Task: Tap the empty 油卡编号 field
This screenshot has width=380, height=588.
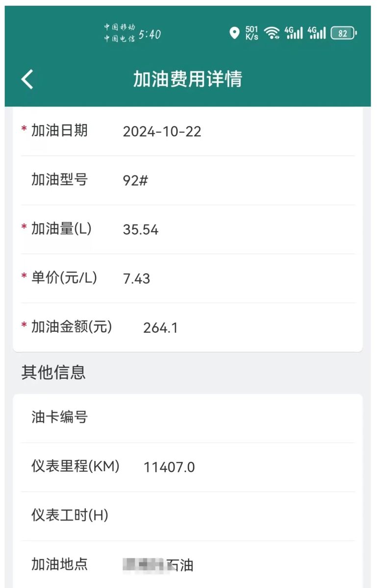Action: click(221, 418)
